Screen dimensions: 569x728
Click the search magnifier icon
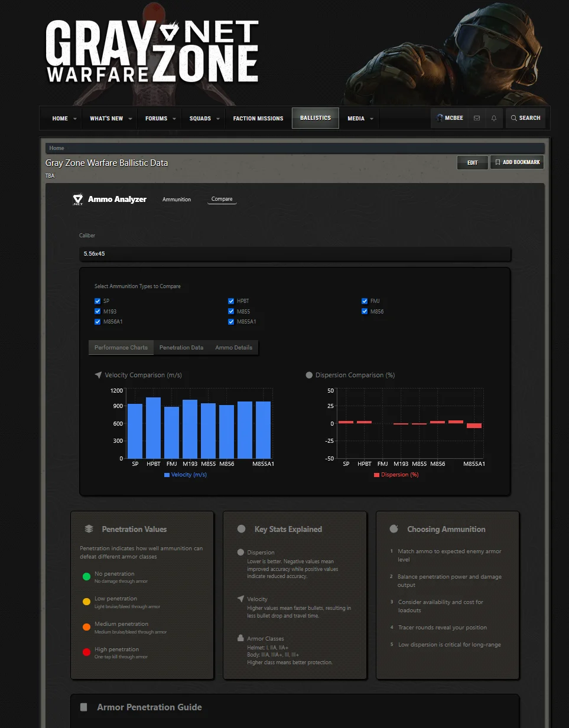pos(514,118)
